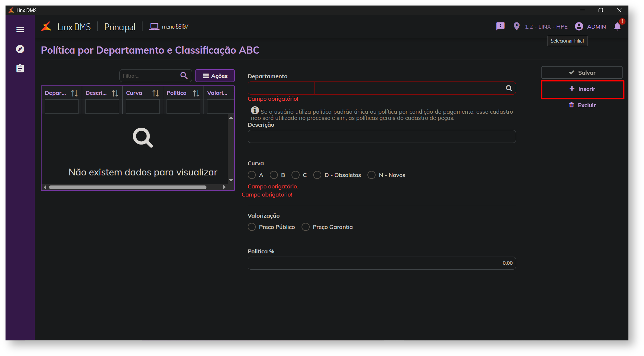Click the location pin for filial
Viewport: 644px width, 356px height.
[516, 26]
